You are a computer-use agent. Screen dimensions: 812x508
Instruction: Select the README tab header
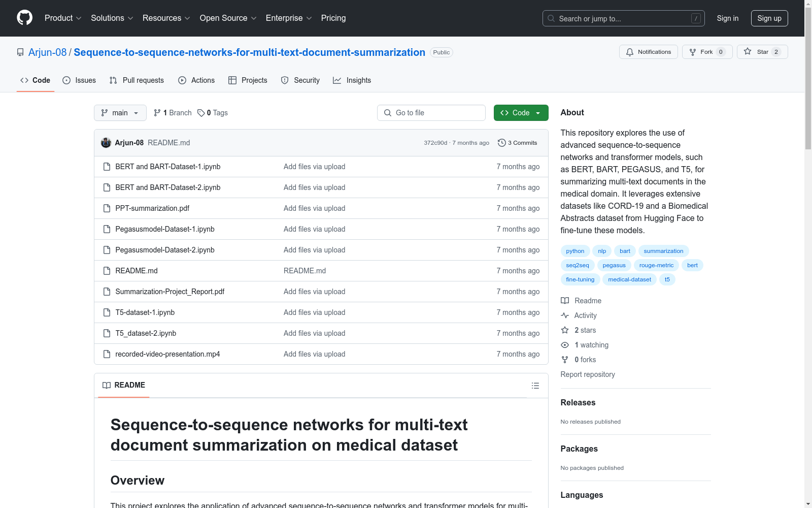click(124, 385)
